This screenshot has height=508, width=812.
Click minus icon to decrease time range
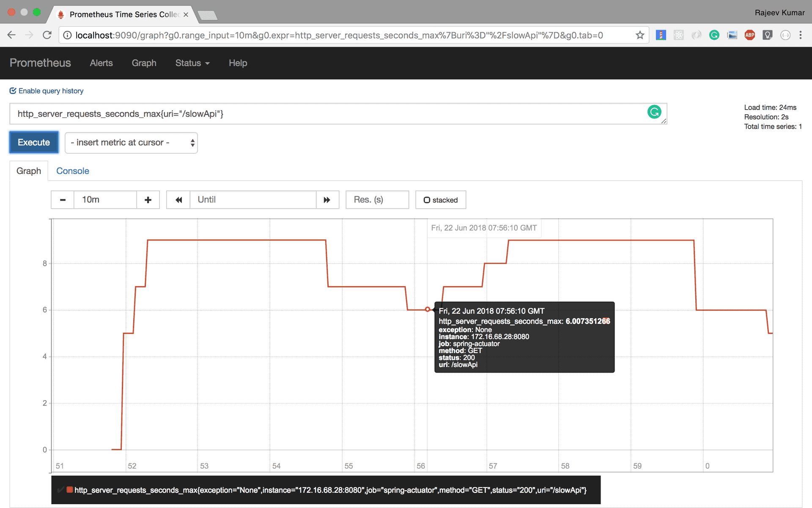[x=63, y=200]
